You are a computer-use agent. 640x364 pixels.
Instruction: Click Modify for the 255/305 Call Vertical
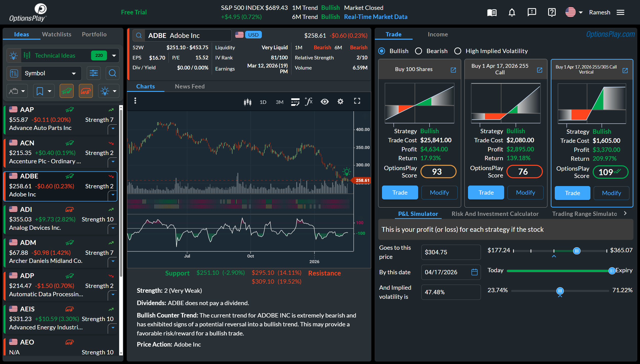point(611,193)
